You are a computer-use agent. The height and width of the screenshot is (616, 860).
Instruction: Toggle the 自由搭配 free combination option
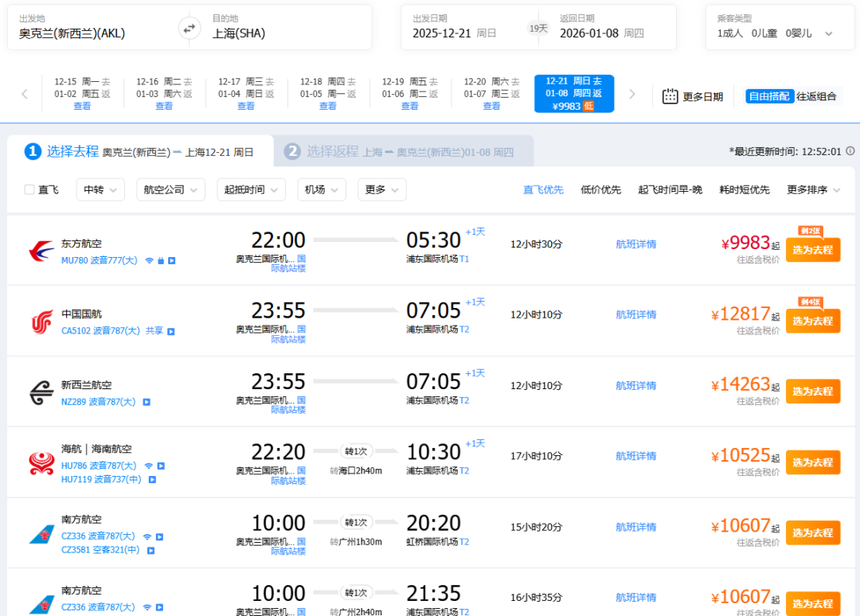(x=768, y=96)
